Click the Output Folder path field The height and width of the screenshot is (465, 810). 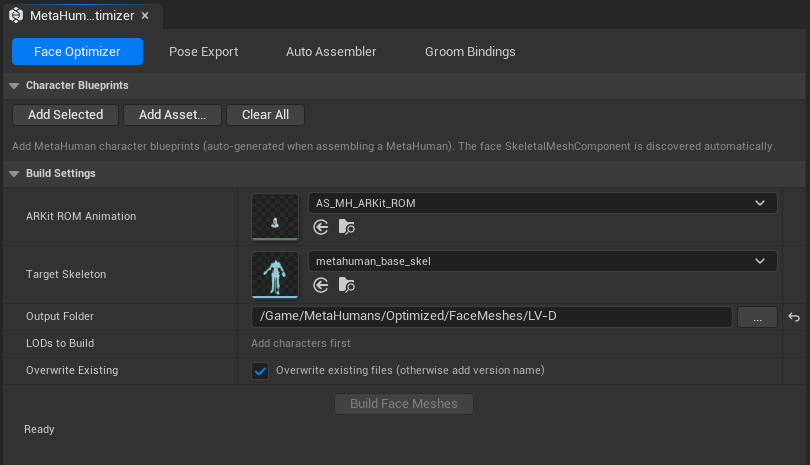[491, 317]
